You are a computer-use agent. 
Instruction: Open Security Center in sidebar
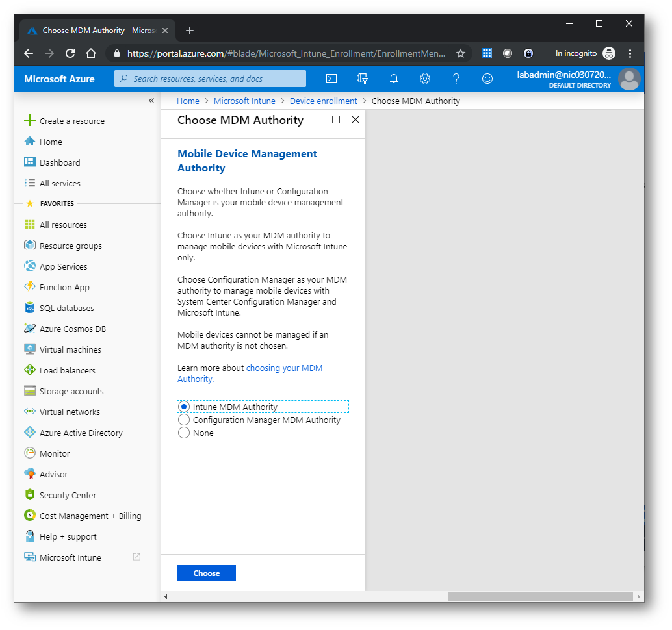pyautogui.click(x=68, y=495)
